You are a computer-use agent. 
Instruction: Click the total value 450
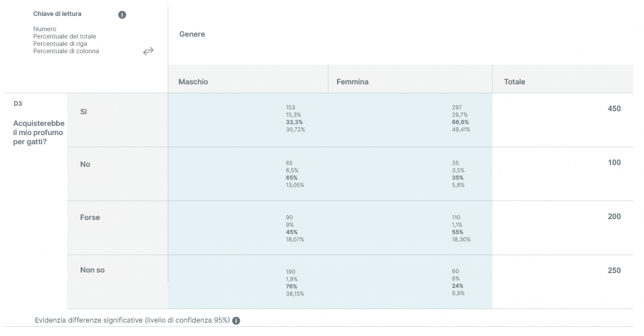coord(614,109)
